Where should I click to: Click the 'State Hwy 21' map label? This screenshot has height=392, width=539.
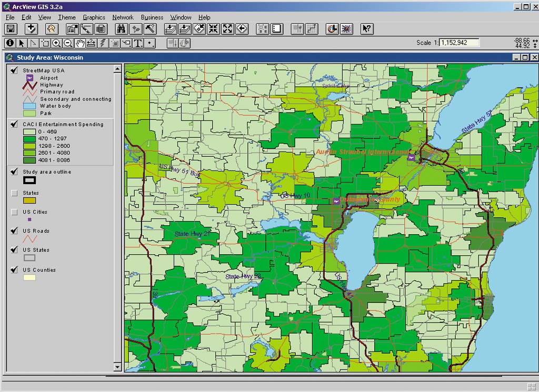[192, 234]
